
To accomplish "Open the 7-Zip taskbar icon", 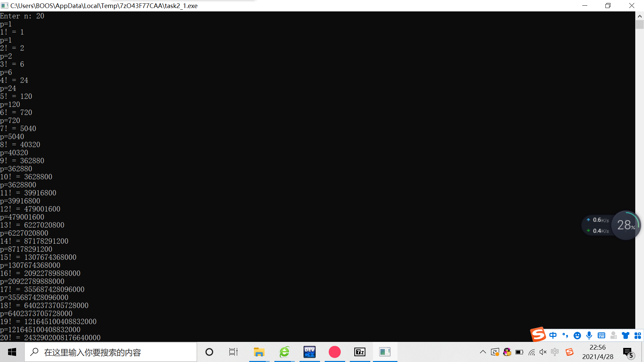I will click(360, 352).
